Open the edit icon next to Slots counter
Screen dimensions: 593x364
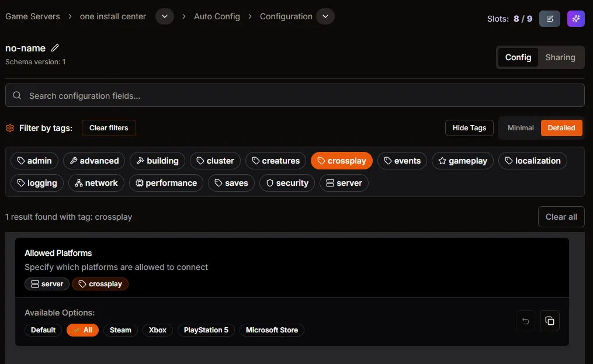(549, 18)
